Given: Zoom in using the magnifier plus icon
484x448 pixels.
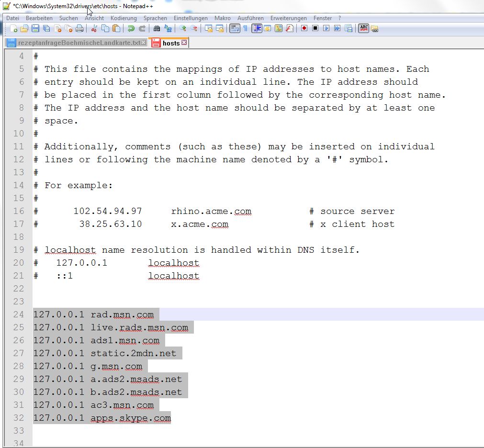Looking at the screenshot, I should pos(183,29).
